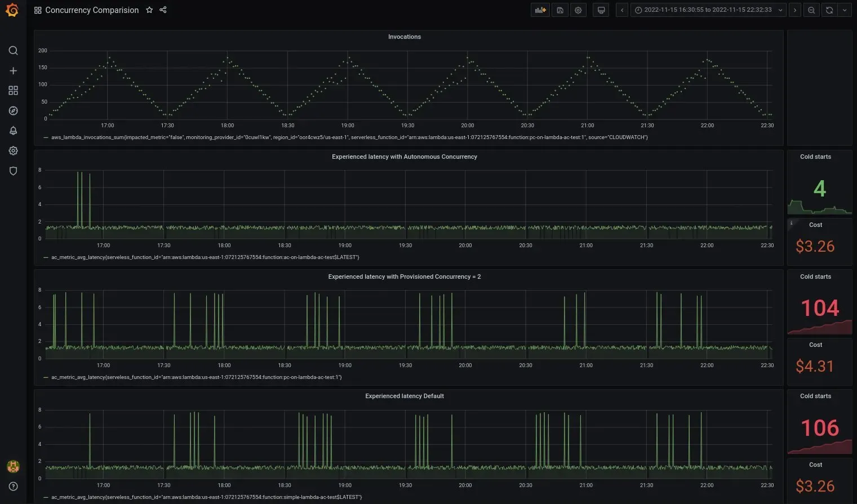Save the dashboard with the disk icon

(x=560, y=10)
